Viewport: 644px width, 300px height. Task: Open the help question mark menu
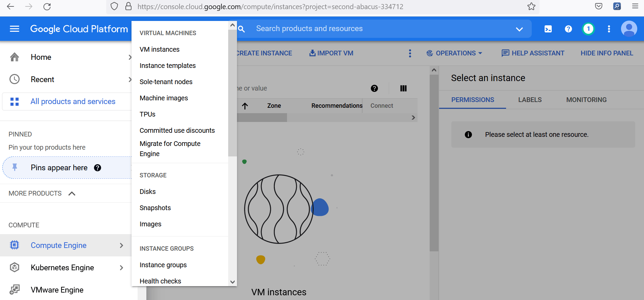click(568, 29)
